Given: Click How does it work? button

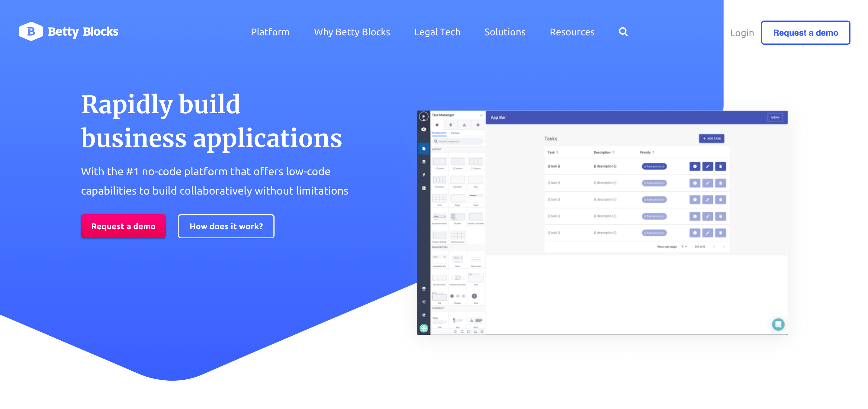Looking at the screenshot, I should 226,226.
